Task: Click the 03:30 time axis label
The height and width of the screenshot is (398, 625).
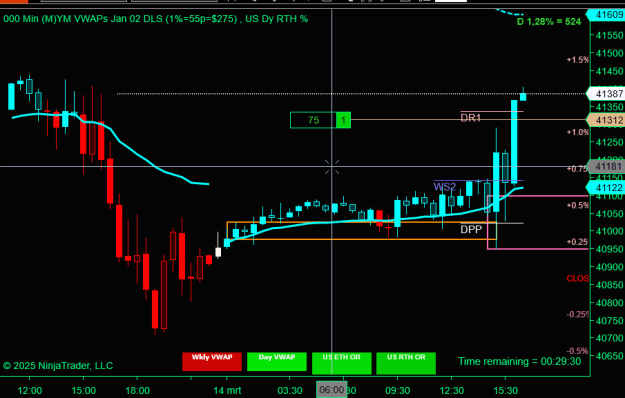Action: click(290, 390)
